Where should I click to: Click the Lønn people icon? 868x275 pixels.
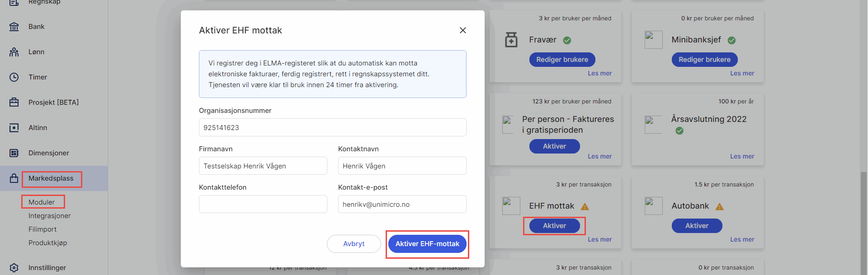click(x=14, y=52)
